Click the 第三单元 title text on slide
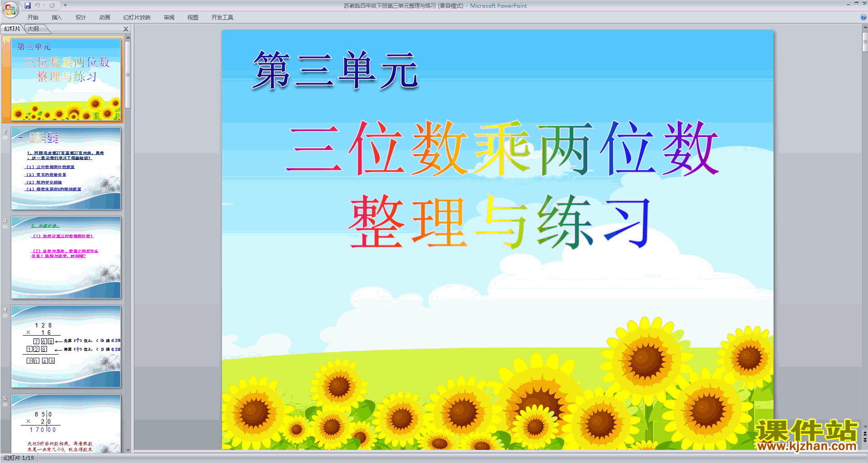The width and height of the screenshot is (868, 463). (336, 70)
